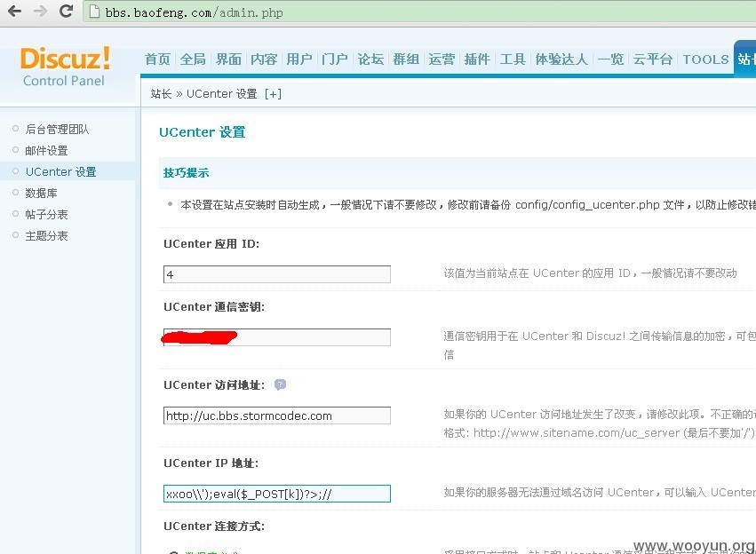
Task: Open the 体验达人 menu tab
Action: tap(561, 59)
